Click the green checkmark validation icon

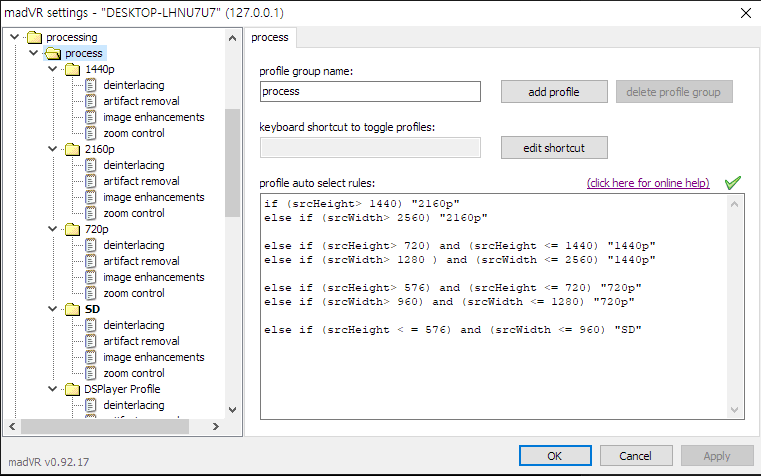733,183
